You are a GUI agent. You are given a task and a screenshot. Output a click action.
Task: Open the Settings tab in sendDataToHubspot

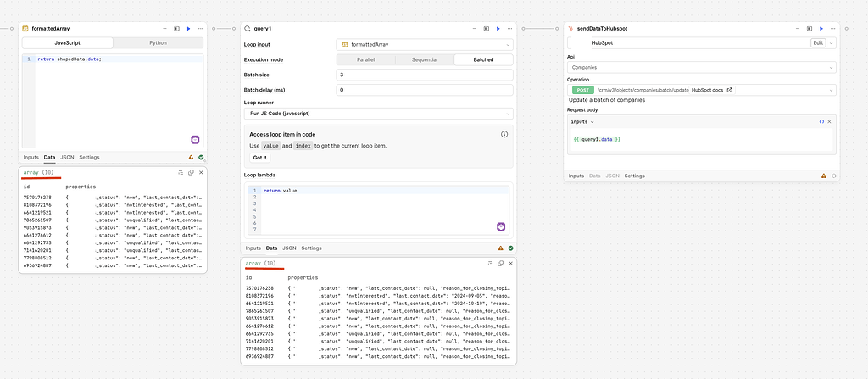tap(634, 176)
